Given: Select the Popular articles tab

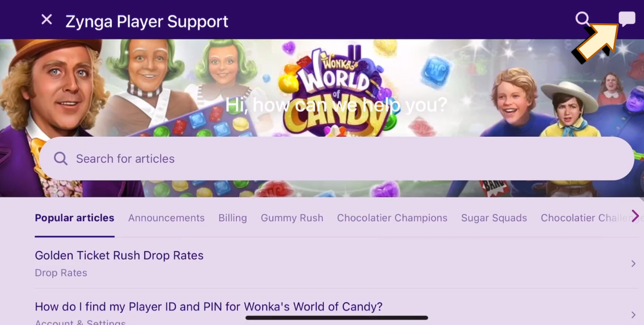Looking at the screenshot, I should (75, 218).
